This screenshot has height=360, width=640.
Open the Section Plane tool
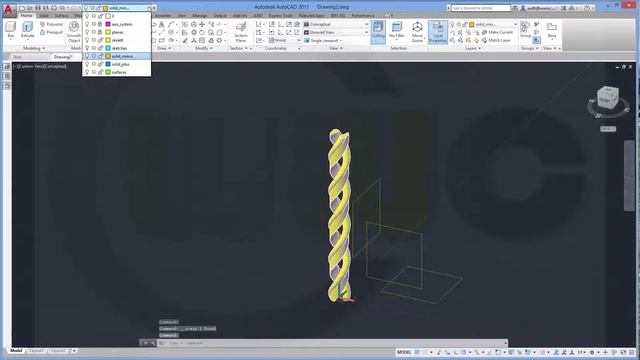coord(241,32)
